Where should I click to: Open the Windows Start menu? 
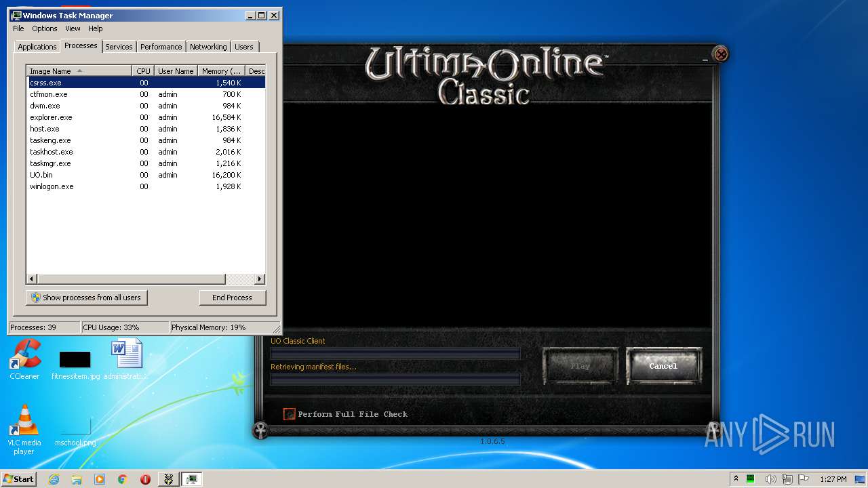pos(18,479)
